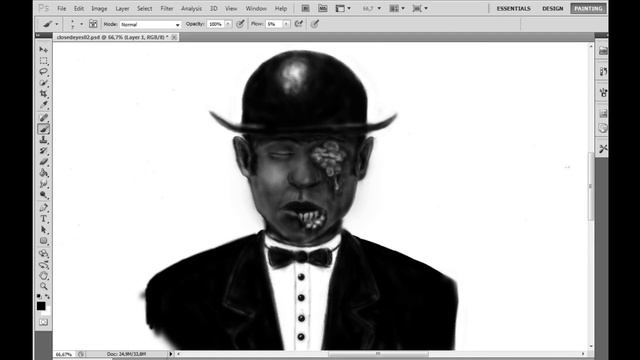Select the Clone Stamp tool
This screenshot has height=360, width=640.
click(44, 140)
